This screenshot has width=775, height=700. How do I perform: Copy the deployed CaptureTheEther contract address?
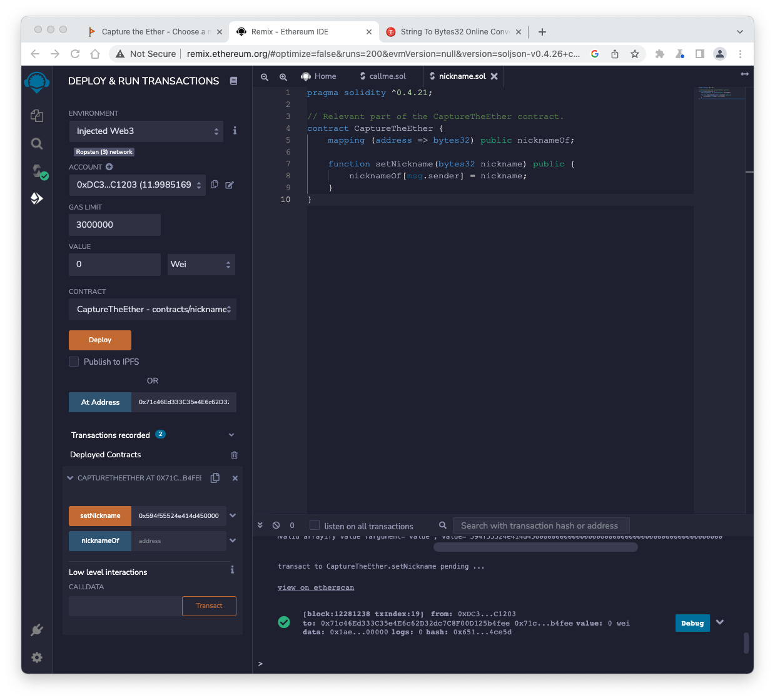[215, 478]
